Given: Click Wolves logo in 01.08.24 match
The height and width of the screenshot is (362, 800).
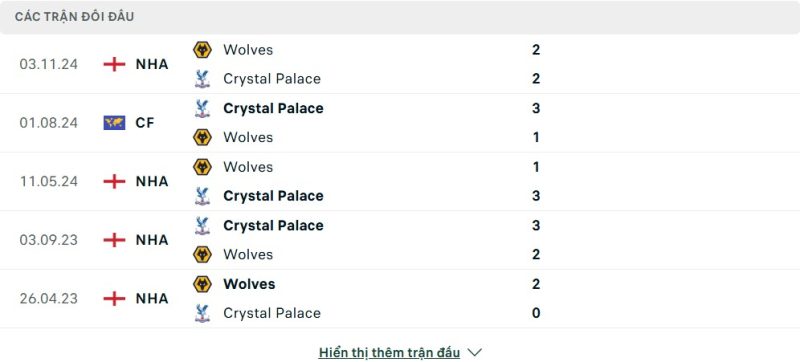Looking at the screenshot, I should 203,138.
